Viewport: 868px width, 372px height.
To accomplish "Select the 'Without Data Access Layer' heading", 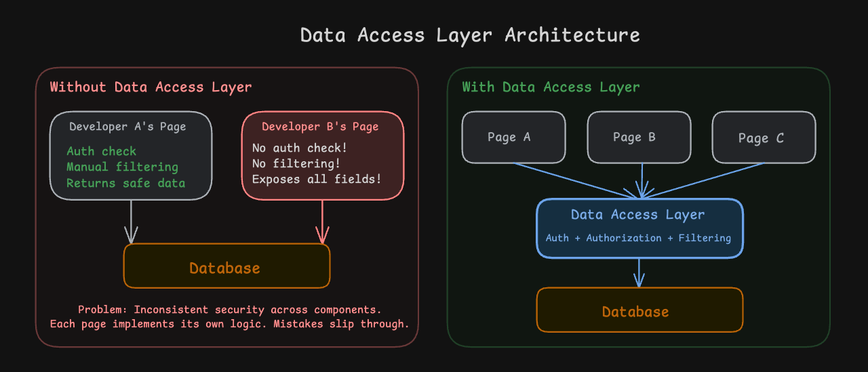I will tap(151, 87).
